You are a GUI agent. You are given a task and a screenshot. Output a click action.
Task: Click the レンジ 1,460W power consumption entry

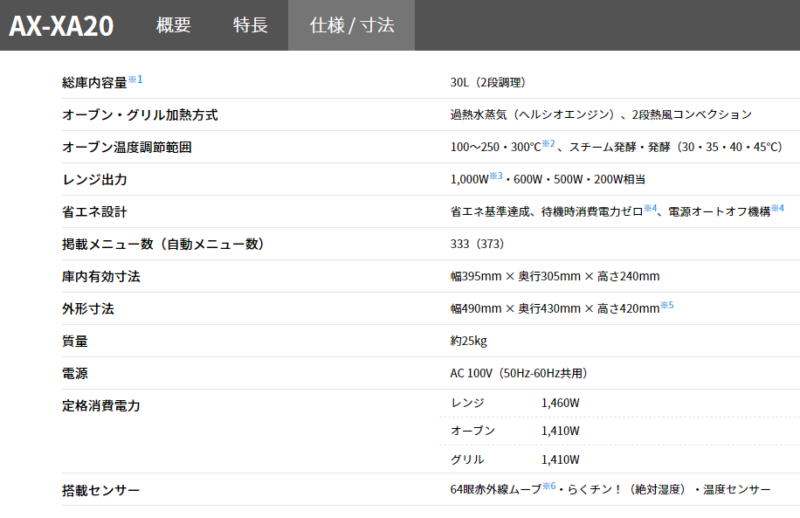[x=515, y=402]
